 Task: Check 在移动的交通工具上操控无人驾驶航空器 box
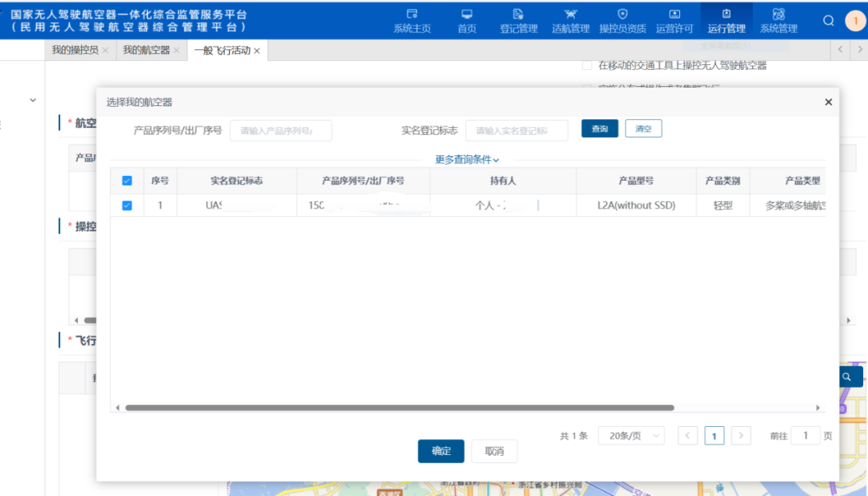587,65
